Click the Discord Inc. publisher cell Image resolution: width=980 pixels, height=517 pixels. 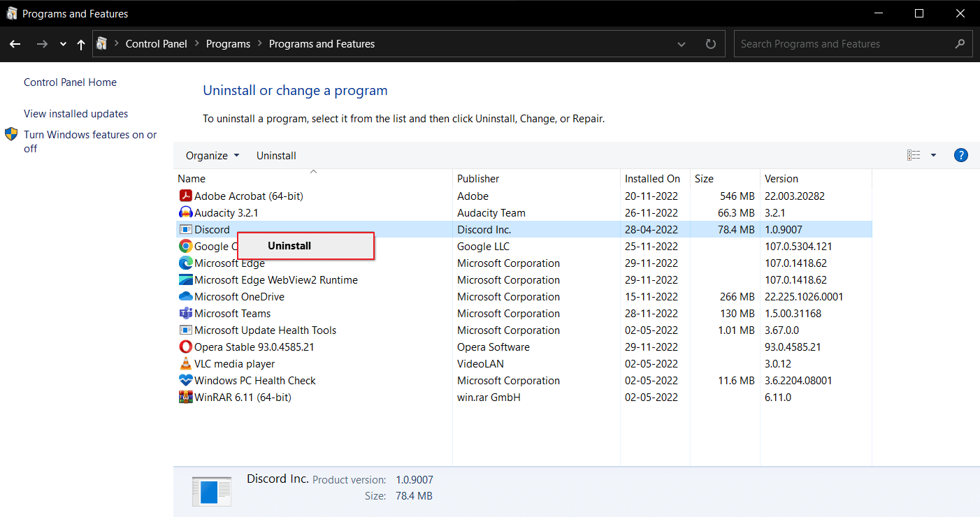click(x=484, y=230)
